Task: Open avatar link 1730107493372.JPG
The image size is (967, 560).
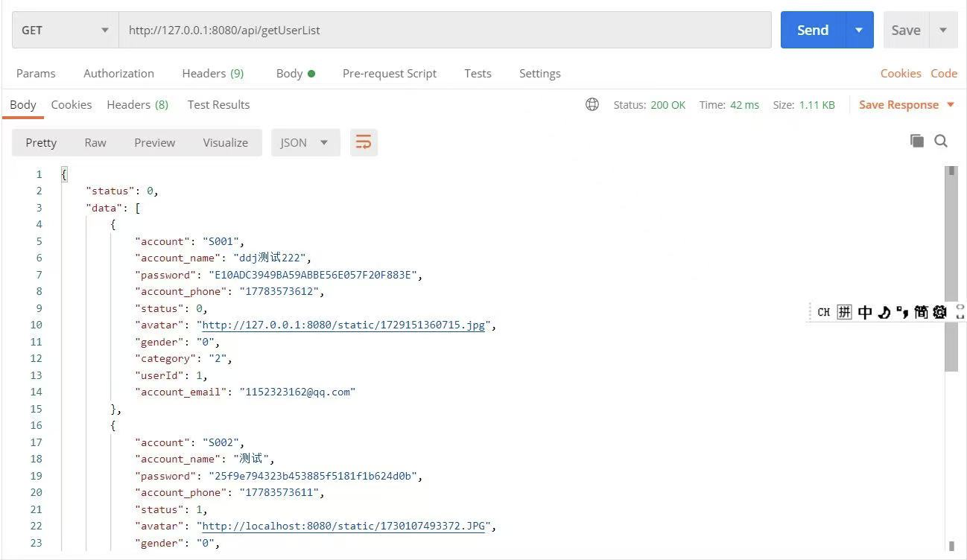Action: pyautogui.click(x=343, y=526)
